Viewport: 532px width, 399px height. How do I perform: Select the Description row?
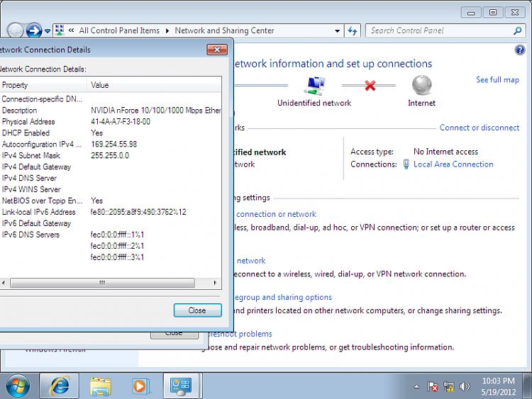[111, 111]
